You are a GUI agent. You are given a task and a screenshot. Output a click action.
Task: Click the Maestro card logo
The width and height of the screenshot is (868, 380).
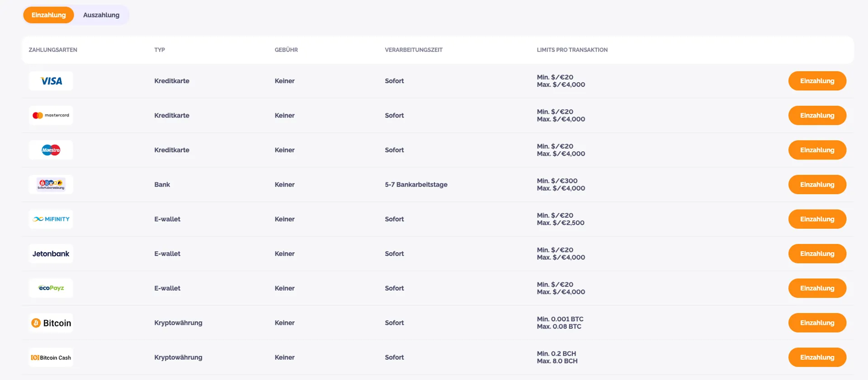tap(51, 150)
